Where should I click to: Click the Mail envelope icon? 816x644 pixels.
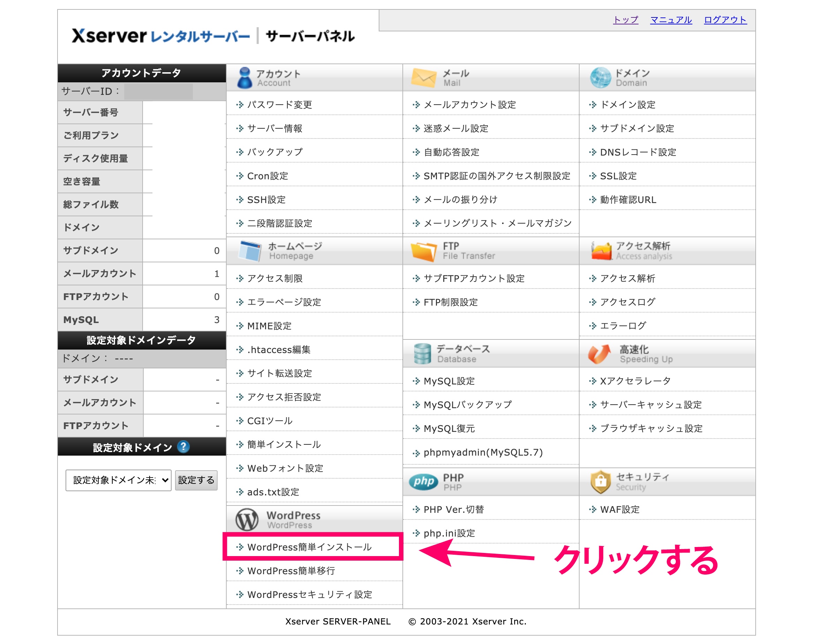(424, 78)
